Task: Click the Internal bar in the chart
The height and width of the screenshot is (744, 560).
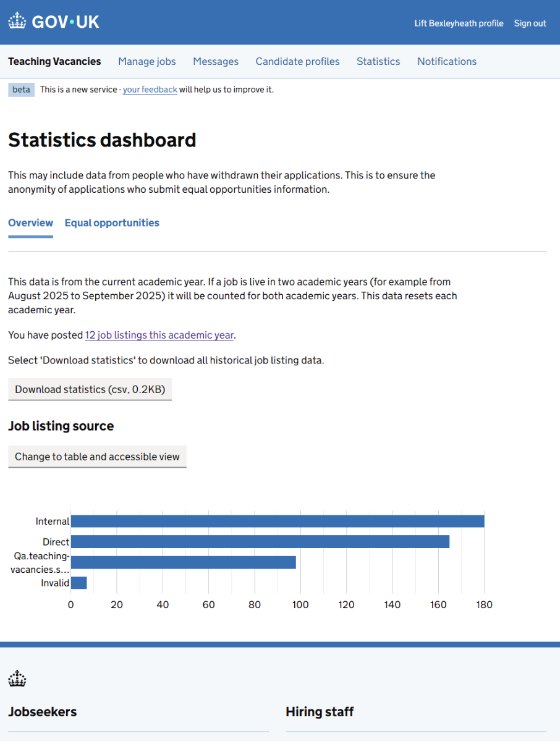Action: 277,521
